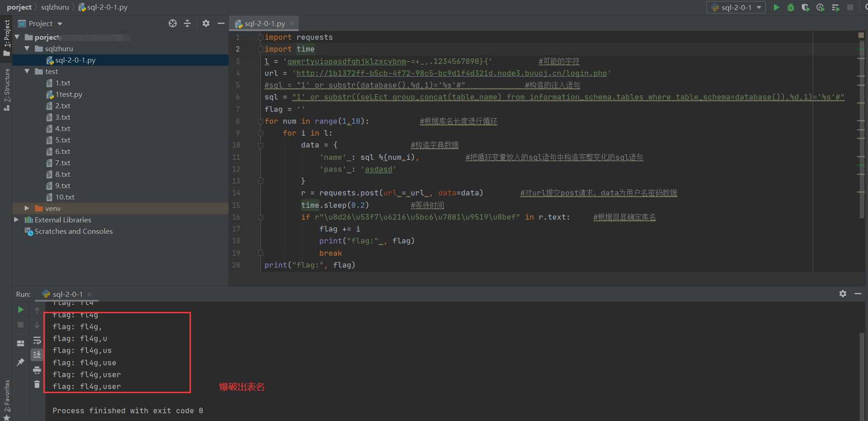Select sql-2-0-1.py in project tree

[x=120, y=60]
